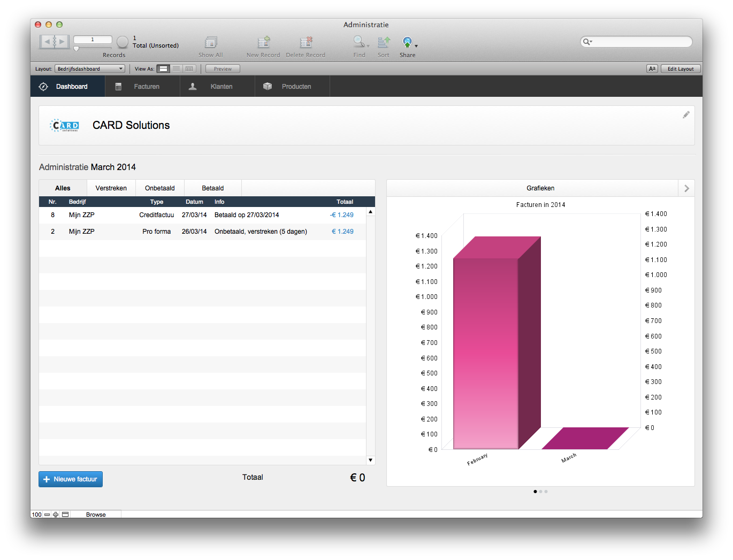The height and width of the screenshot is (560, 733).
Task: Click the Sort toolbar icon
Action: coord(384,42)
